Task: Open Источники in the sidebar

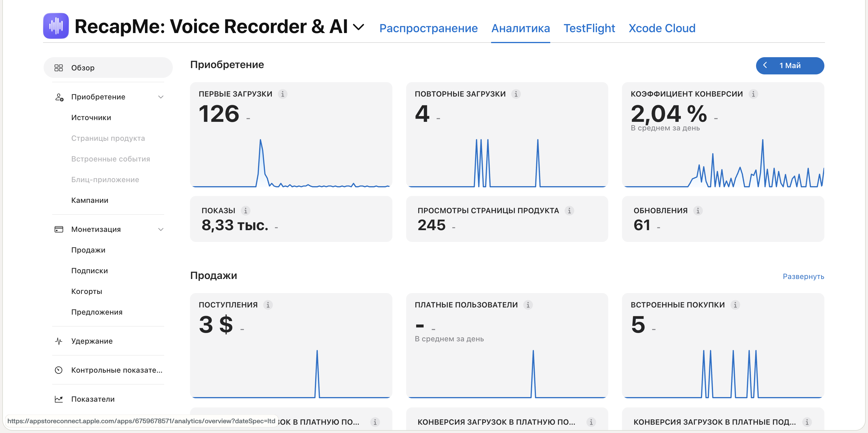Action: coord(91,118)
